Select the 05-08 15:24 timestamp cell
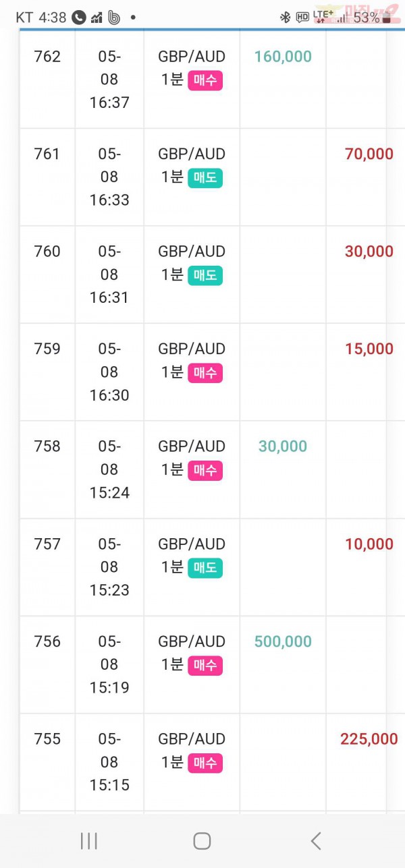This screenshot has height=868, width=405. click(x=109, y=469)
